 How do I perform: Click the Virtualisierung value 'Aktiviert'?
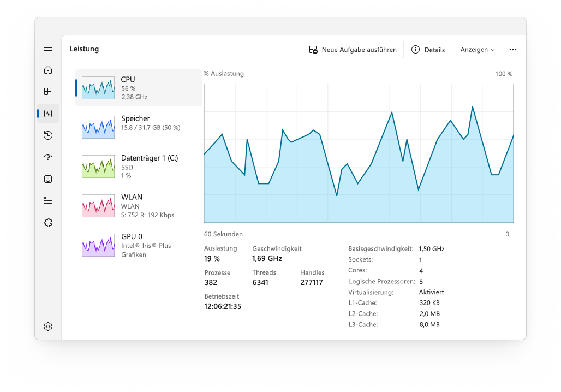[x=432, y=292]
